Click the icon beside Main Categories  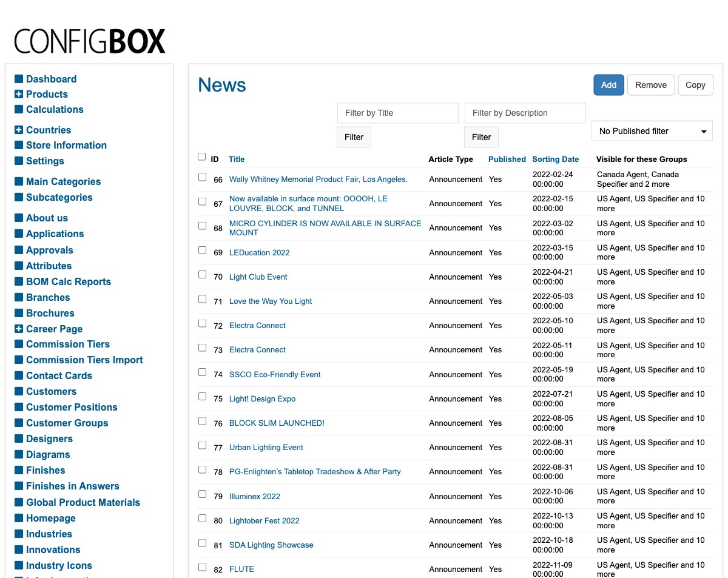pyautogui.click(x=19, y=181)
